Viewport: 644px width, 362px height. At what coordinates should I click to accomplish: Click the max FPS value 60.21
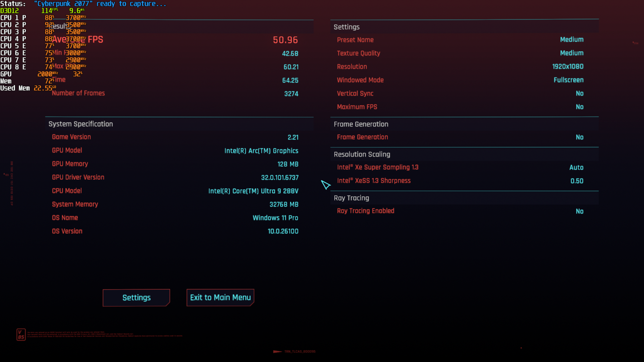pyautogui.click(x=291, y=67)
